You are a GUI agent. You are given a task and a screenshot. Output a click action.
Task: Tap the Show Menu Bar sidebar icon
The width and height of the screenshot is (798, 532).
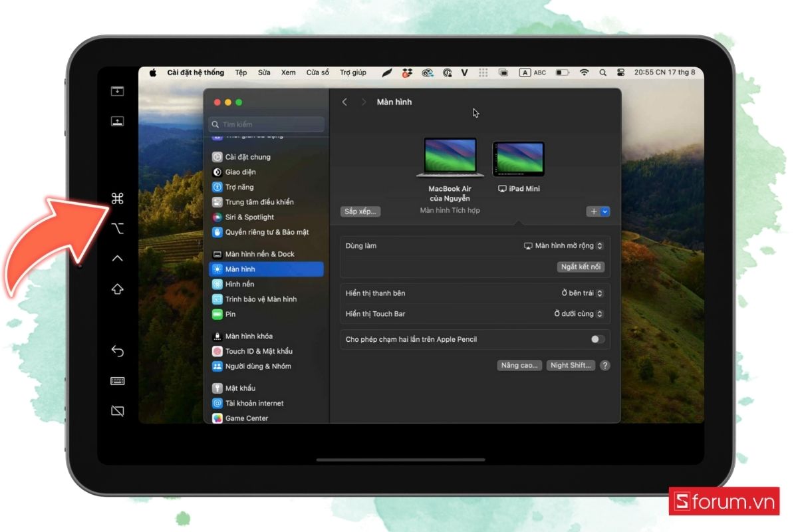point(118,91)
